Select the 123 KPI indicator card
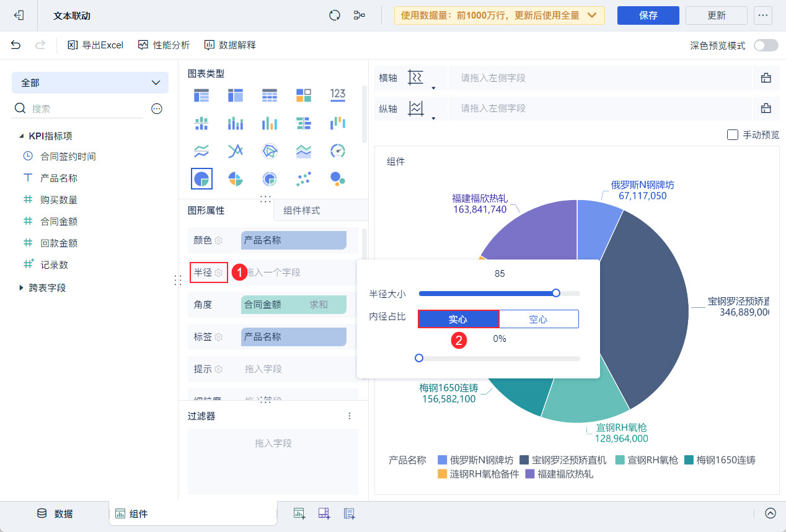Image resolution: width=786 pixels, height=532 pixels. click(338, 94)
